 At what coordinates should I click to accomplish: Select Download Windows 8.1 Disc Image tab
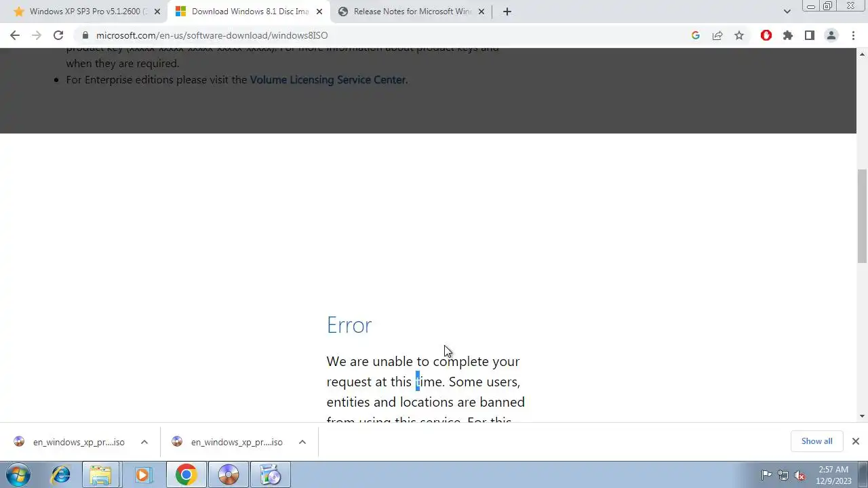point(249,12)
